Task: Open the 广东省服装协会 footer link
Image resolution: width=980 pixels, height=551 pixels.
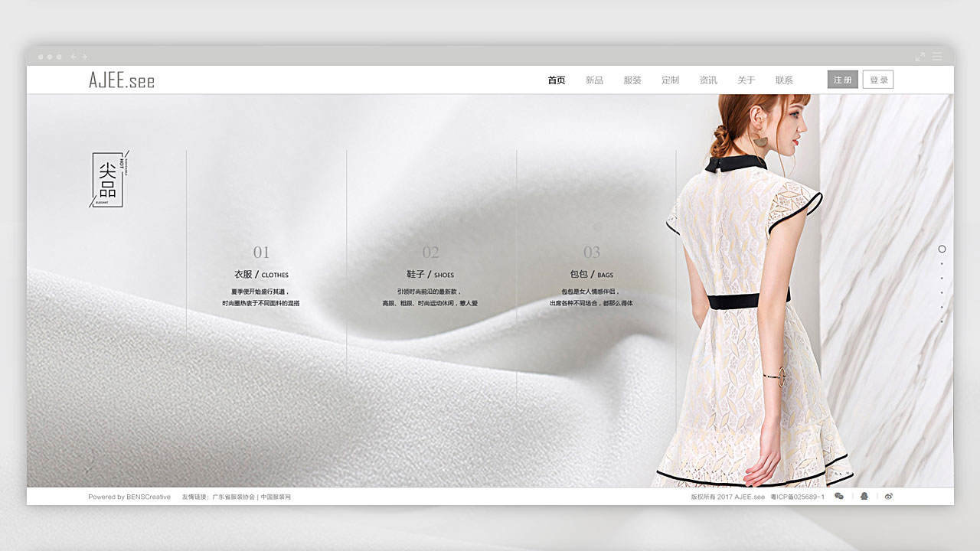Action: click(228, 497)
